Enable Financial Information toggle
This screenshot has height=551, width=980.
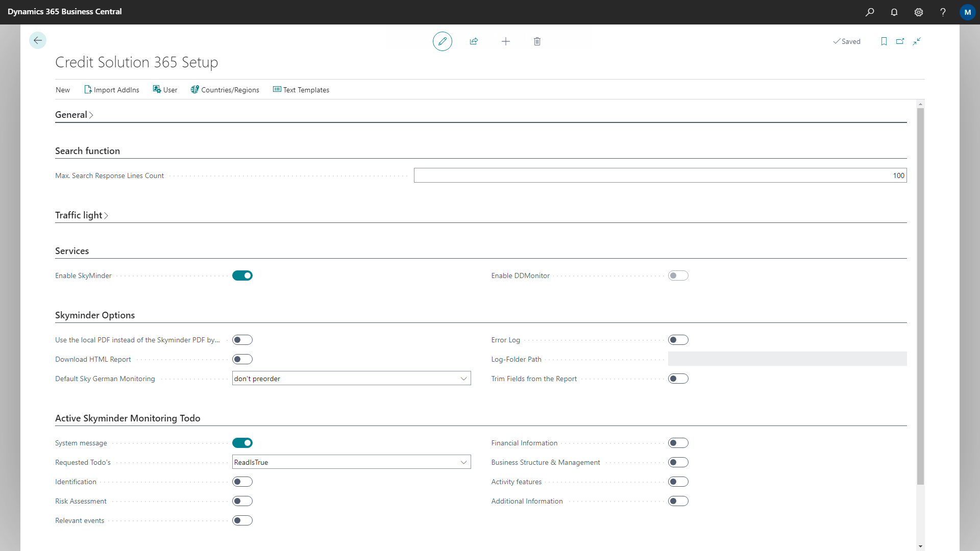678,443
